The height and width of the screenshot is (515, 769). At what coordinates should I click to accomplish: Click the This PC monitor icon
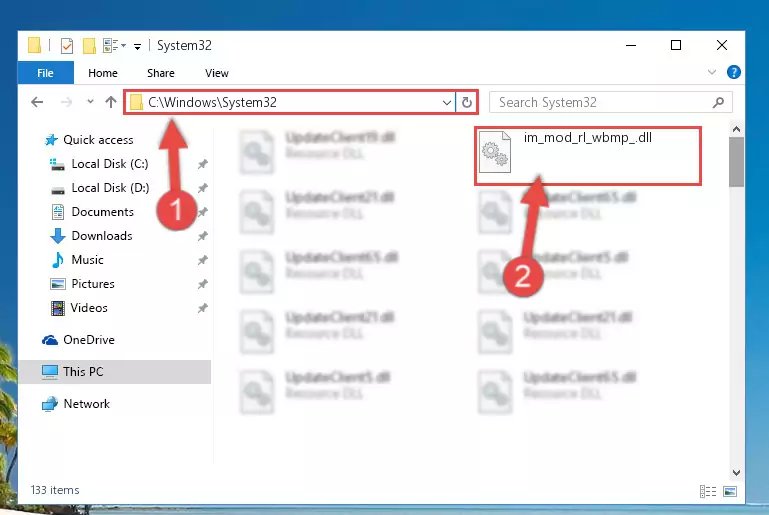pos(50,372)
